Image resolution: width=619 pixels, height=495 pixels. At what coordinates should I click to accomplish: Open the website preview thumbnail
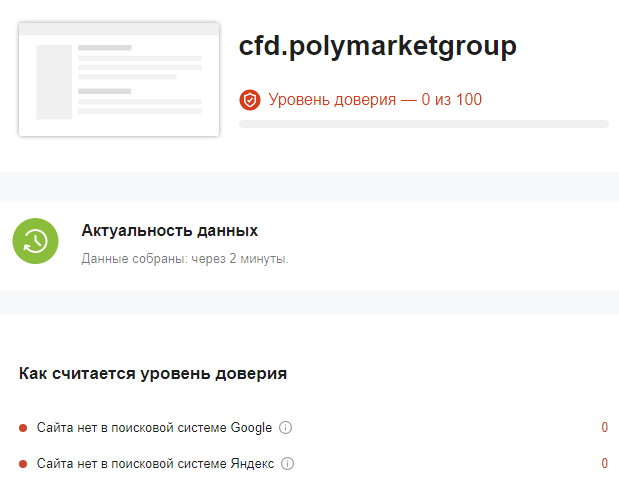coord(118,80)
